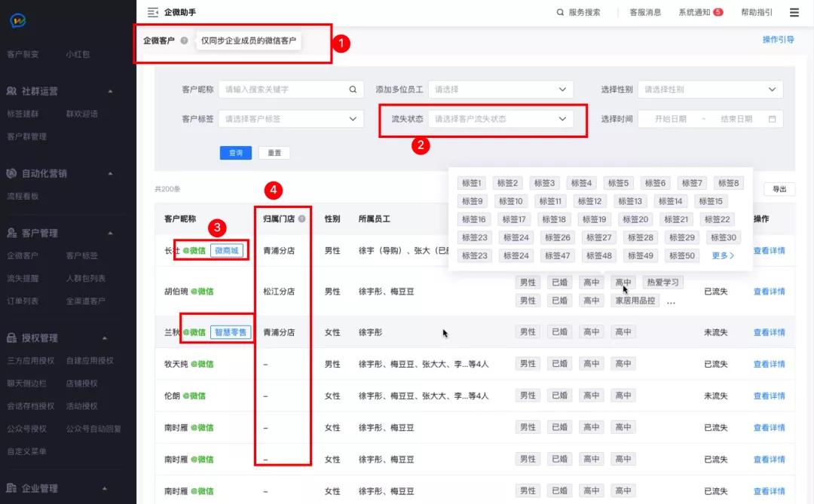Click the collapse icon left of 企微助手

[x=153, y=12]
